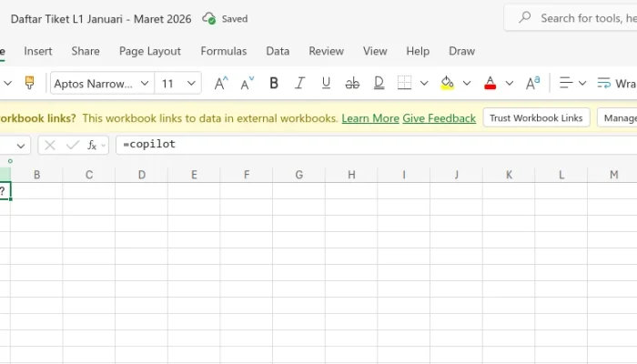Viewport: 637px width, 364px height.
Task: Click the formula bar containing =copilot
Action: click(376, 145)
